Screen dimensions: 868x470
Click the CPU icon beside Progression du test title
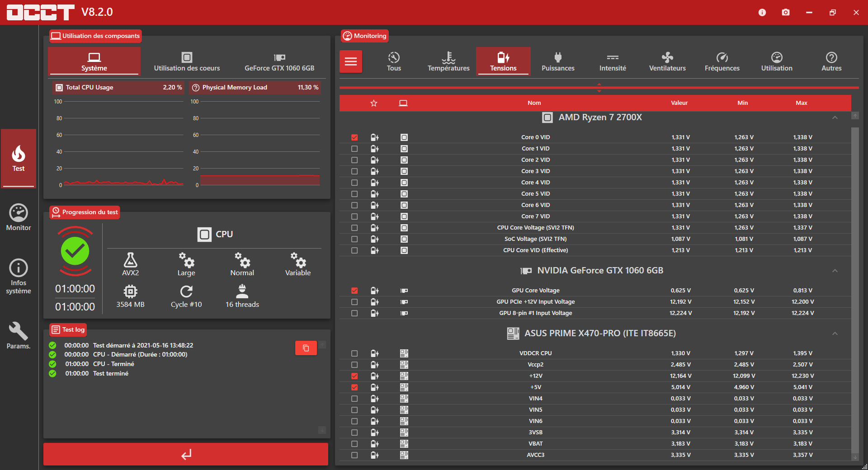pos(204,235)
